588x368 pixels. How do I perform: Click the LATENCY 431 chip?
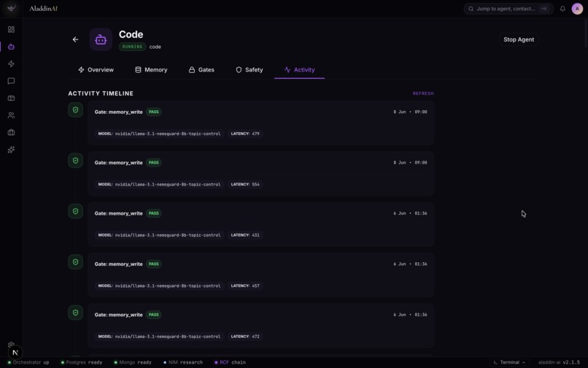tap(245, 235)
